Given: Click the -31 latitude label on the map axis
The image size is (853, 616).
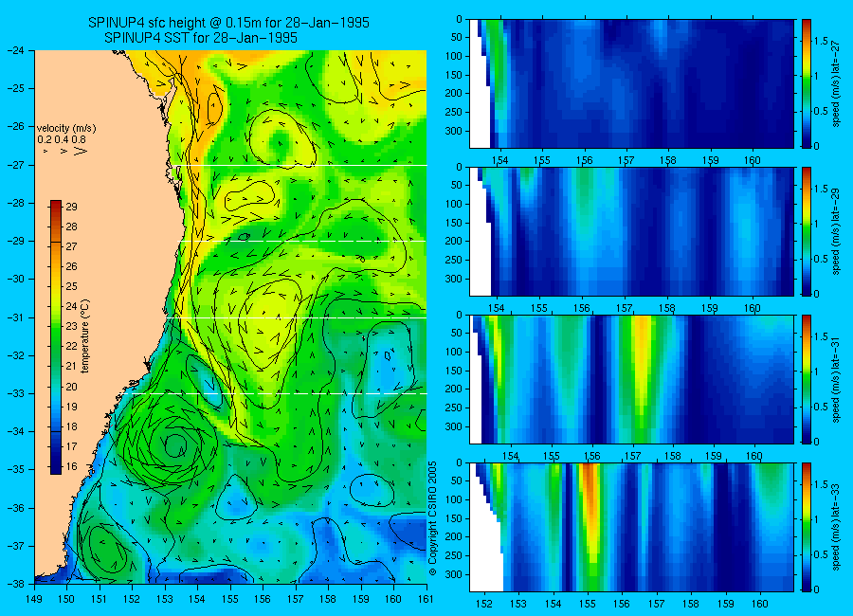Looking at the screenshot, I should (15, 317).
